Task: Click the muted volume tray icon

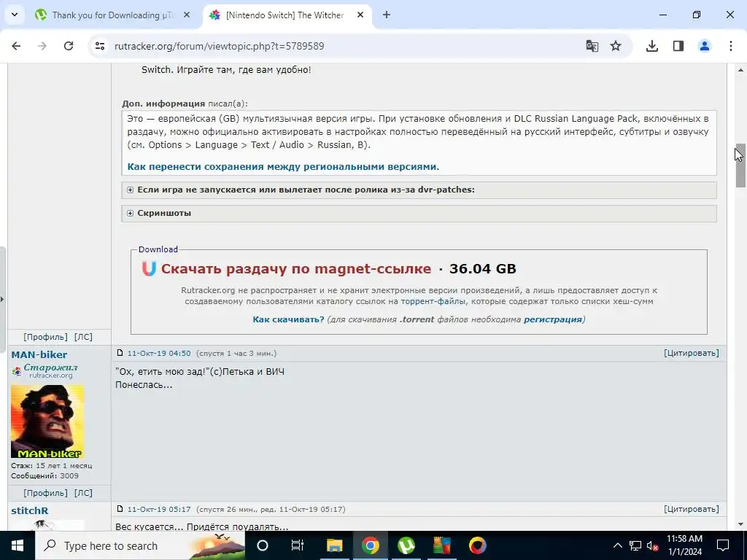Action: (653, 545)
